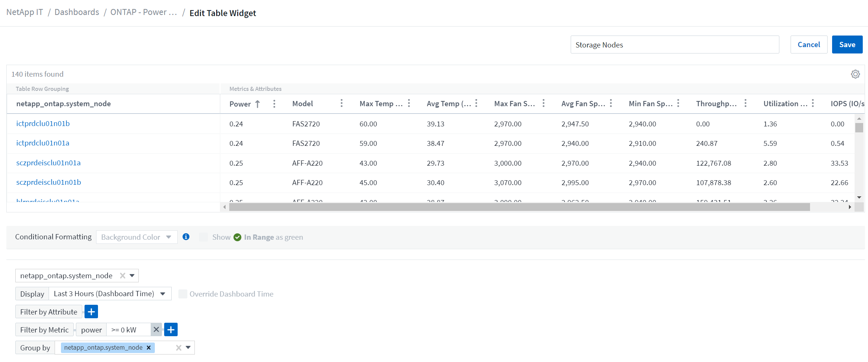The image size is (868, 362).
Task: Save the Storage Nodes widget
Action: pos(847,44)
